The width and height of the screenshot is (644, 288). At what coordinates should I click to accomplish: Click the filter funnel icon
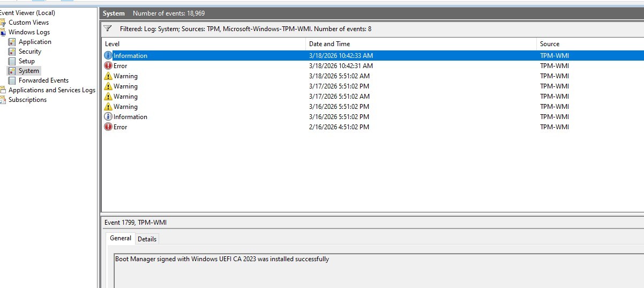108,28
